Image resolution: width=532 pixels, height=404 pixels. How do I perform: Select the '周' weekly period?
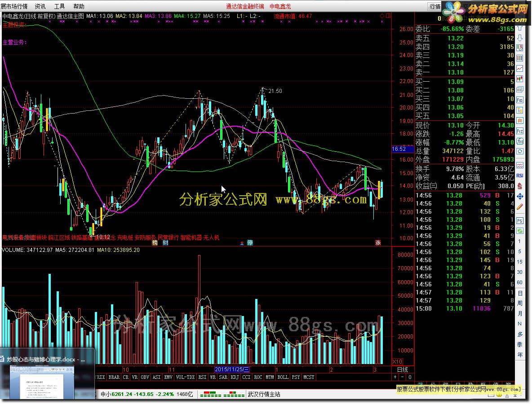[520, 303]
